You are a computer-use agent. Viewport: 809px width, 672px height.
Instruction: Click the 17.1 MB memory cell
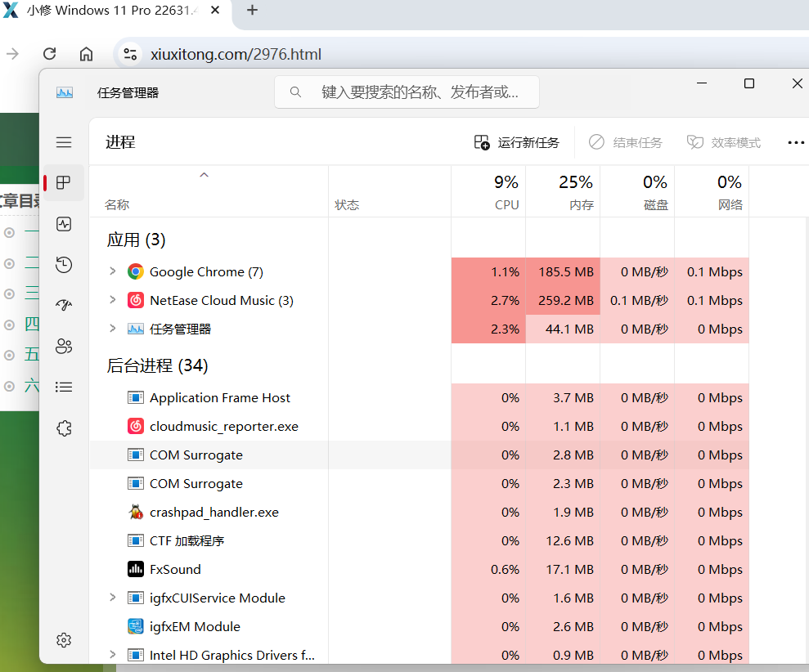[563, 569]
